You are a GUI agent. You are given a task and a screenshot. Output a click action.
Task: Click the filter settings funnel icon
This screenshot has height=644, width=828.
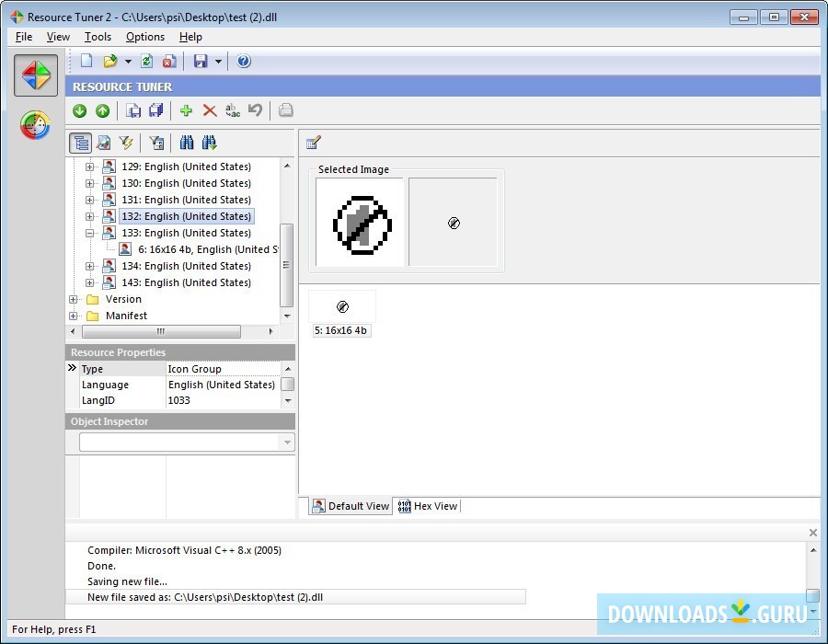click(x=156, y=143)
